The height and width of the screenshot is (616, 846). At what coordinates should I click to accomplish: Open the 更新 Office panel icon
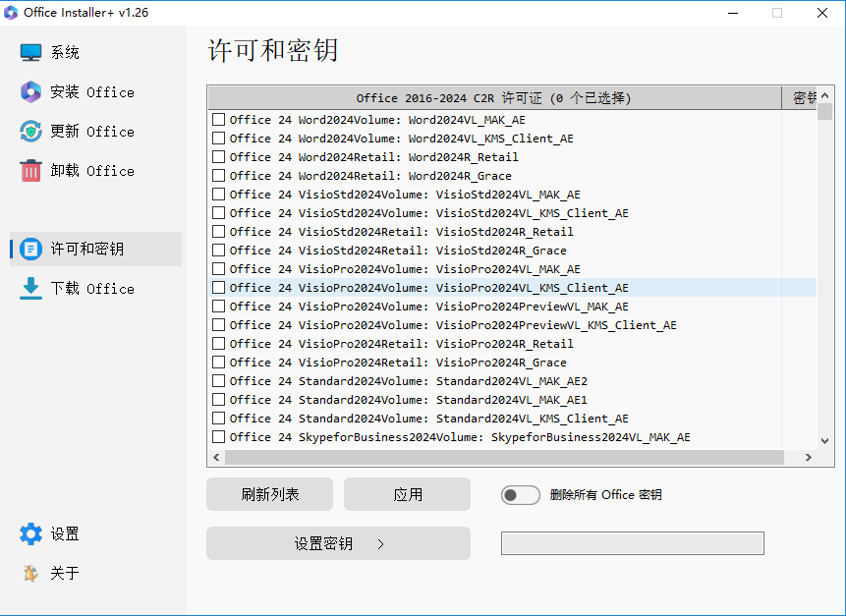28,131
